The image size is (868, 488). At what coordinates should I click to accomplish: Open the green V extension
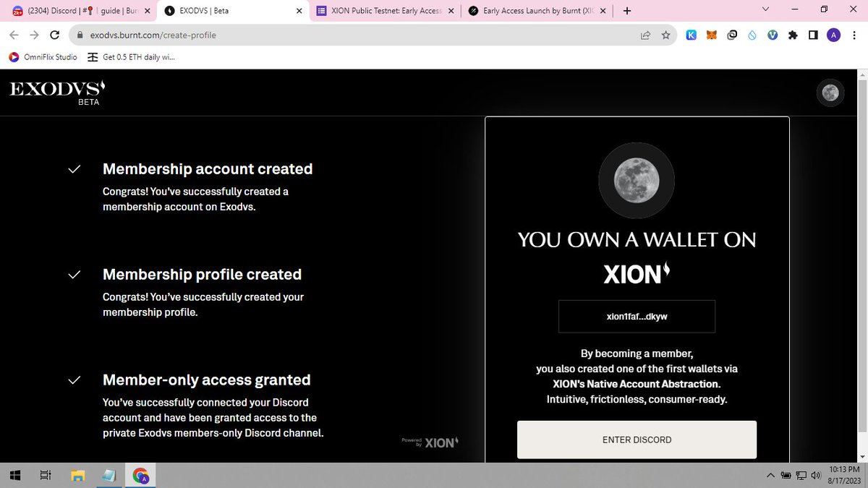(773, 35)
